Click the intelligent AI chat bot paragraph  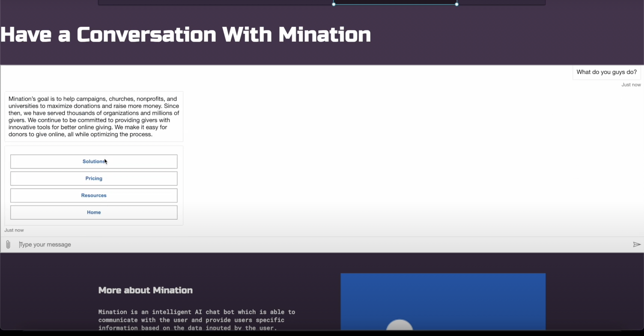tap(197, 320)
